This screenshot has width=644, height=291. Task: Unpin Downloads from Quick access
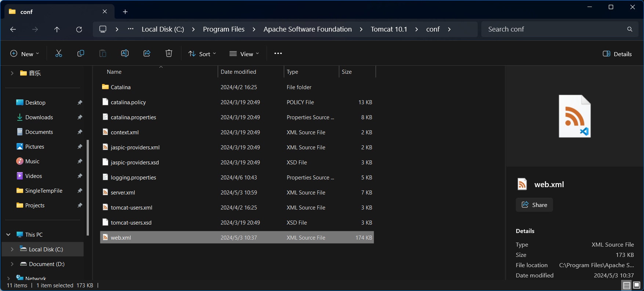[80, 117]
